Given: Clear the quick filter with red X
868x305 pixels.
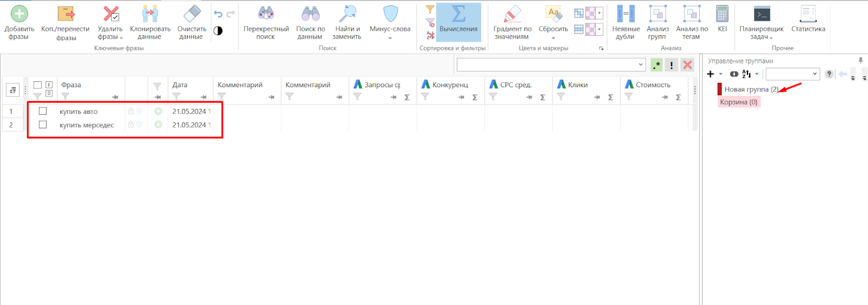Looking at the screenshot, I should pyautogui.click(x=687, y=65).
